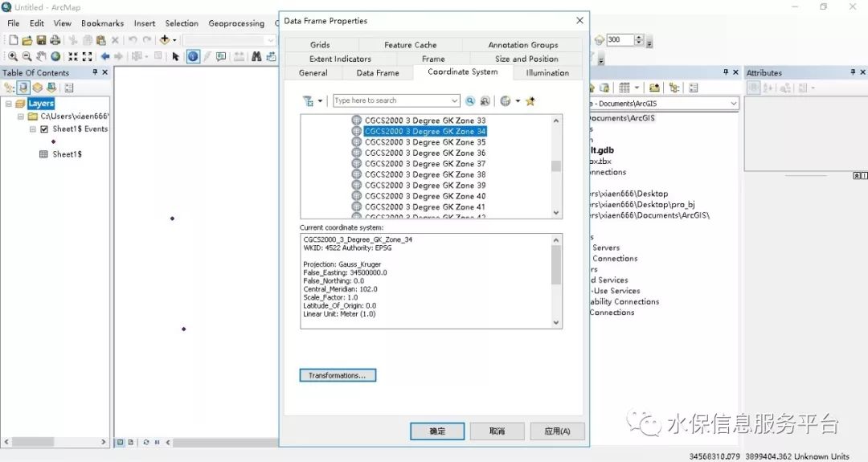Open Add Data dropdown arrow

point(174,40)
